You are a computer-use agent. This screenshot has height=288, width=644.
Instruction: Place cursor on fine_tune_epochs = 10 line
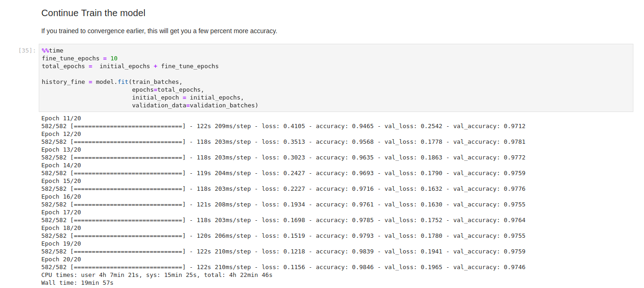(x=79, y=59)
